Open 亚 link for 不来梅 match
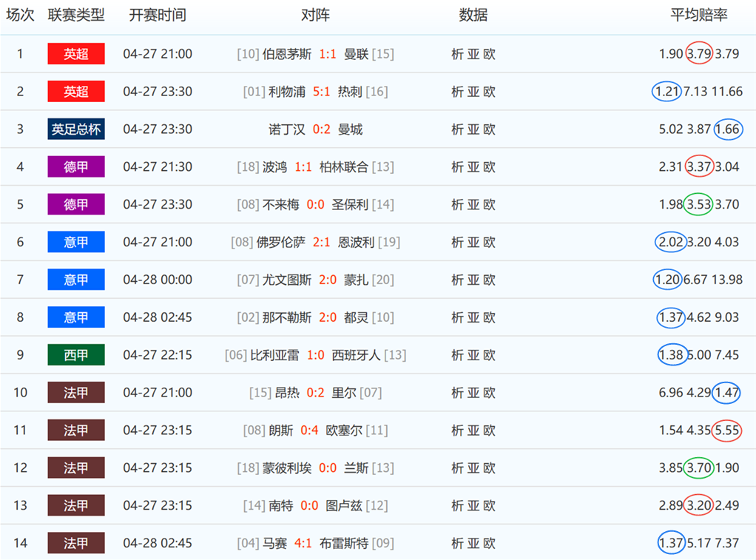Screen dimensions: 756x560 (473, 204)
